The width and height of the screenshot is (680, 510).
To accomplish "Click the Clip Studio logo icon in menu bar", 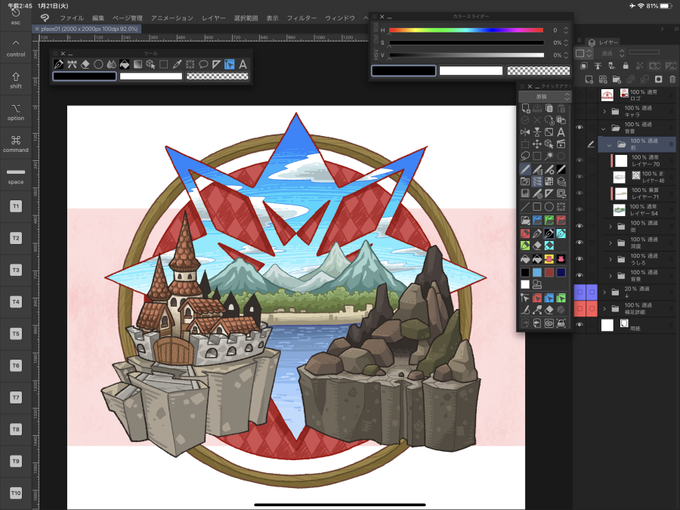I will [x=45, y=18].
